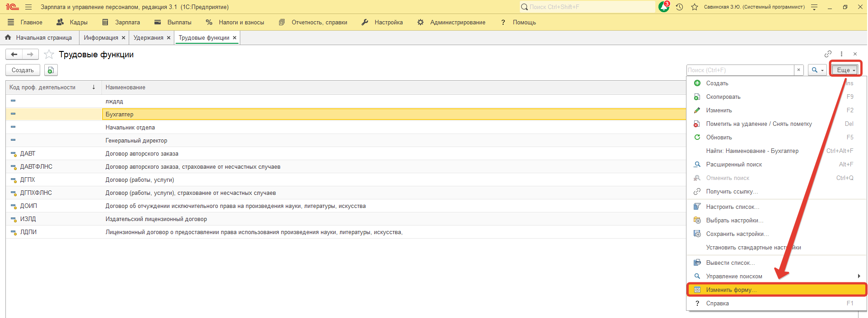This screenshot has height=318, width=868.
Task: Click the list search input field
Action: point(740,70)
